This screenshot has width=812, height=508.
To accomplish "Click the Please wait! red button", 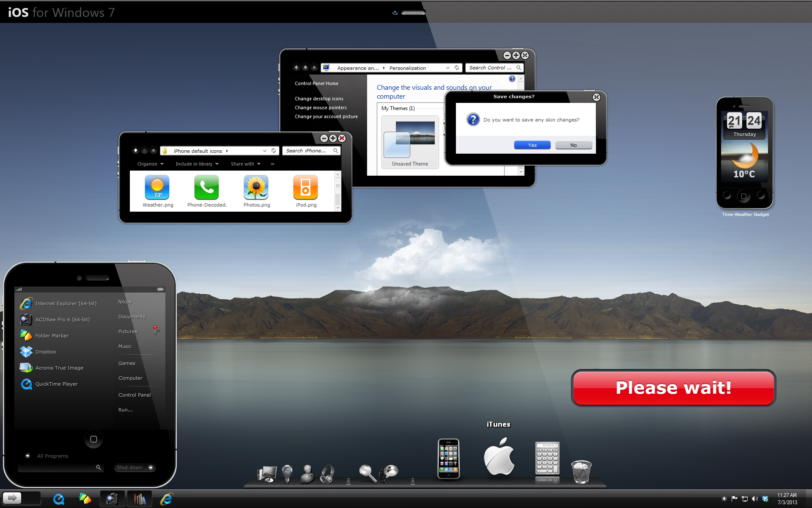I will tap(674, 388).
